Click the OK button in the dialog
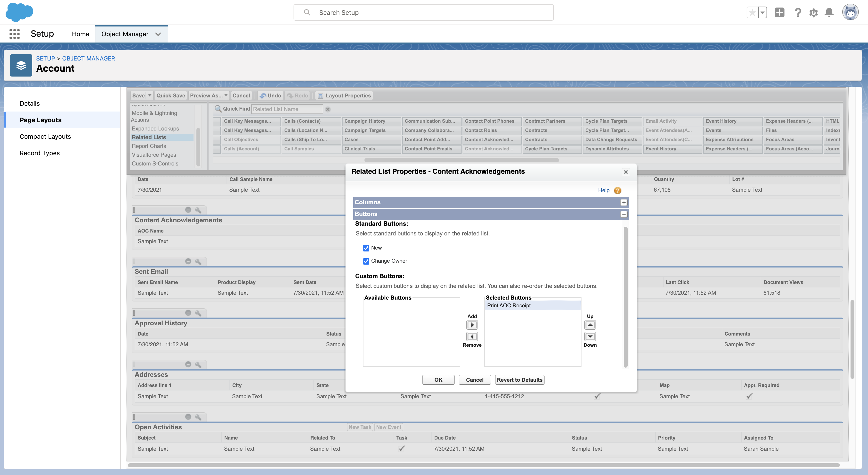 (x=438, y=380)
